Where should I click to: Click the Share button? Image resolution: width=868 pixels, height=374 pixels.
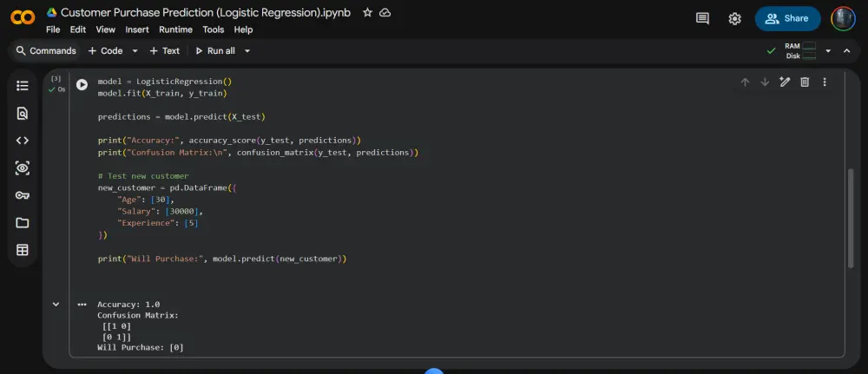pos(787,18)
